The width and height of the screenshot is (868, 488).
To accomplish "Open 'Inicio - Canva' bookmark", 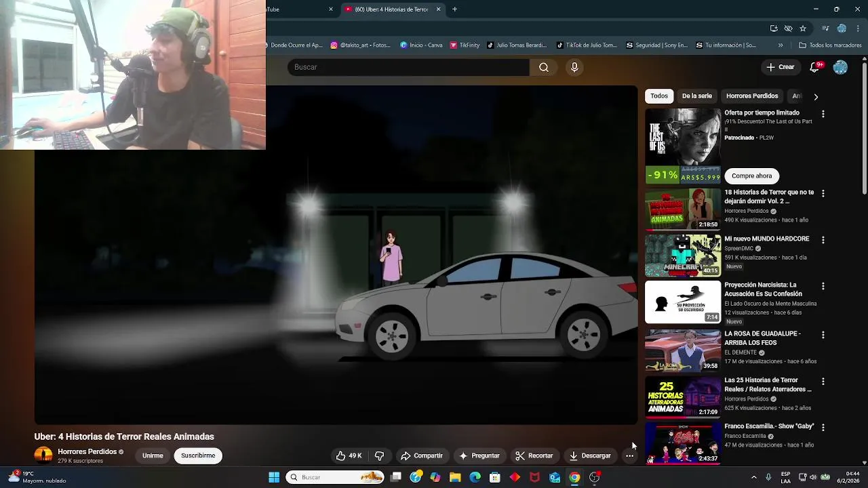I will (421, 45).
